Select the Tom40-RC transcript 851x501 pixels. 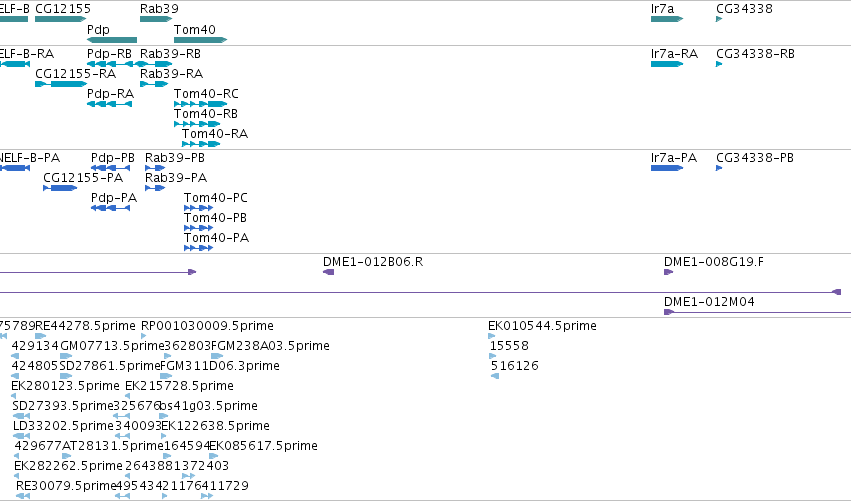point(200,104)
